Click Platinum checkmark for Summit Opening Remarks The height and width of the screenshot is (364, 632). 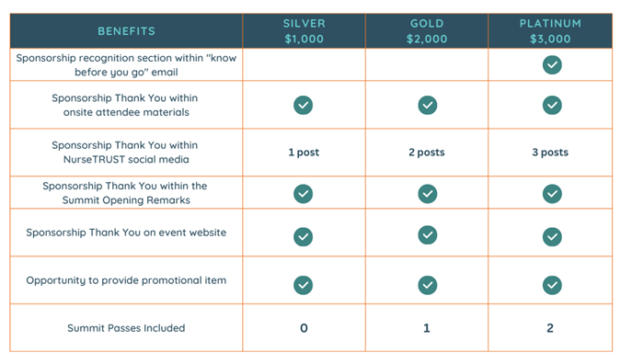pyautogui.click(x=552, y=194)
